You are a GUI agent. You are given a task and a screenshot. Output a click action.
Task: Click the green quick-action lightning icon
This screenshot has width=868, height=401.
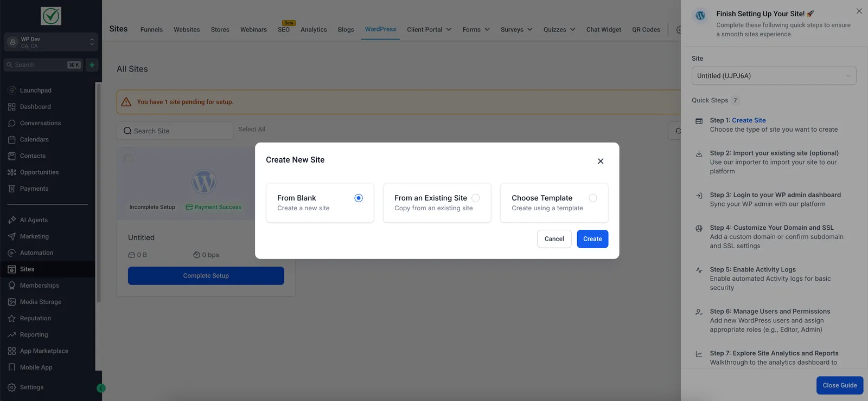[x=92, y=65]
